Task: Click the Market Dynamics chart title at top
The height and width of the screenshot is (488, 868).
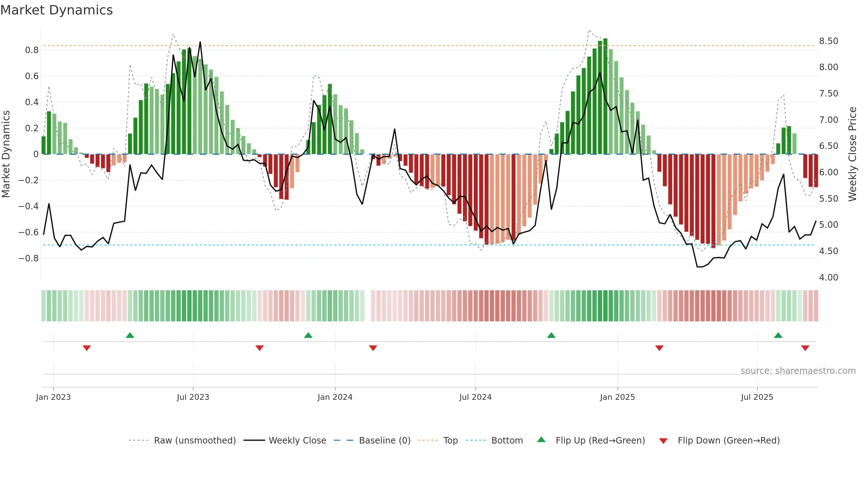Action: tap(56, 10)
